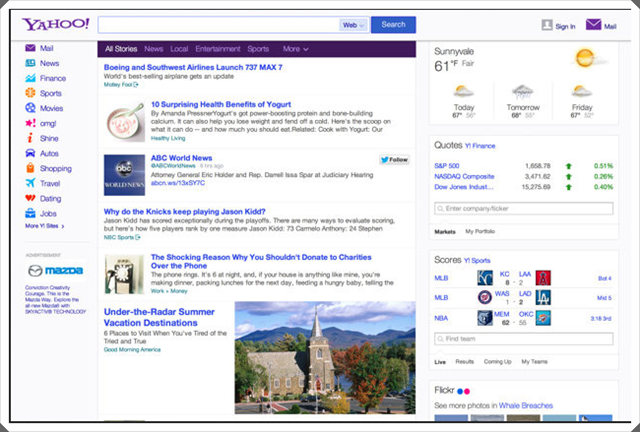This screenshot has width=640, height=432.
Task: Select the Dating hearts icon
Action: (30, 198)
